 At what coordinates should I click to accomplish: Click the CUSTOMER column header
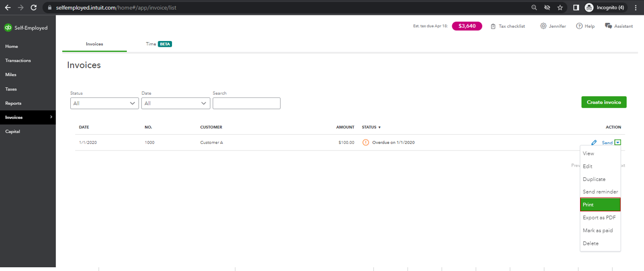[211, 127]
